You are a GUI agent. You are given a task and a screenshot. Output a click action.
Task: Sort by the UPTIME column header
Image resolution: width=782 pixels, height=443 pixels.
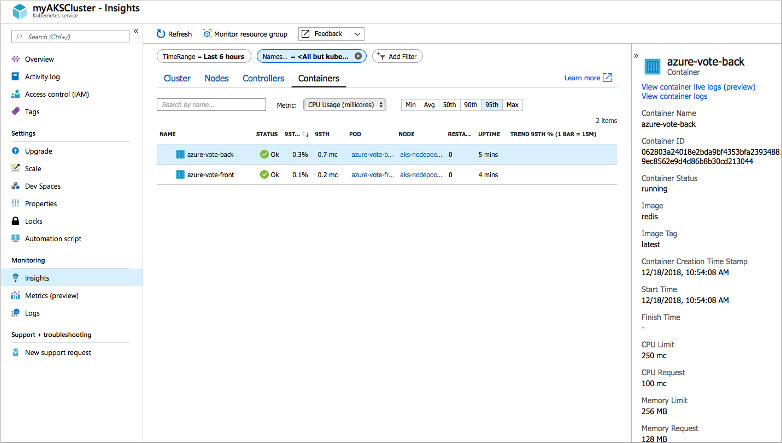click(489, 134)
